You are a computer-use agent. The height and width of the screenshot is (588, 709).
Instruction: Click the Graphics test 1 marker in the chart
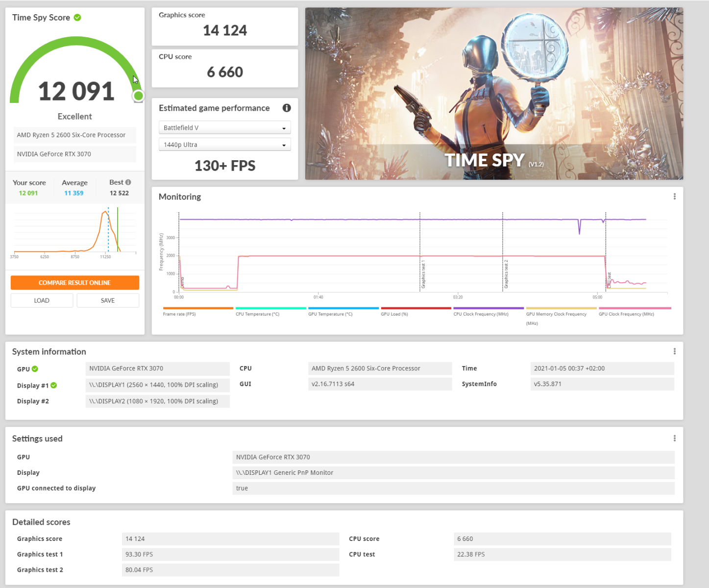[x=423, y=275]
